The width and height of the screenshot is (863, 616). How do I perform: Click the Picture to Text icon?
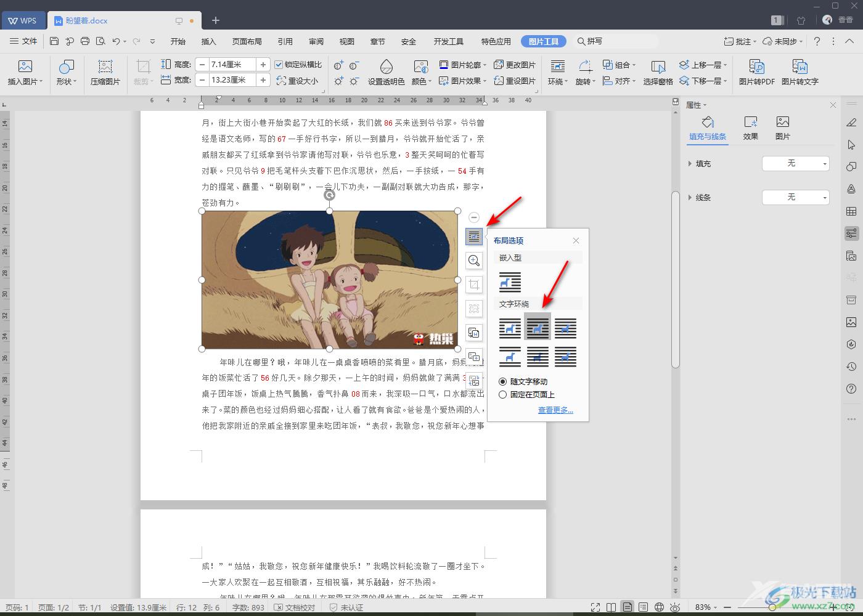[x=800, y=72]
